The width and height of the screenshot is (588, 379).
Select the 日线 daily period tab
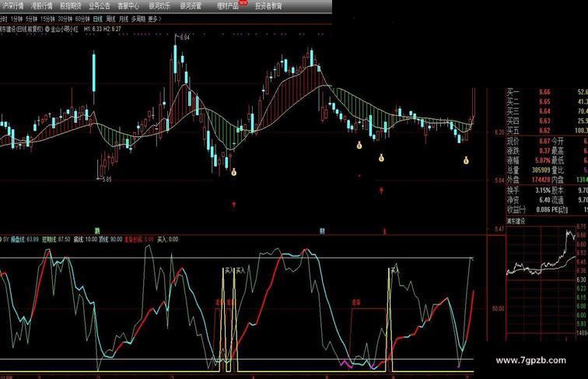coord(98,19)
